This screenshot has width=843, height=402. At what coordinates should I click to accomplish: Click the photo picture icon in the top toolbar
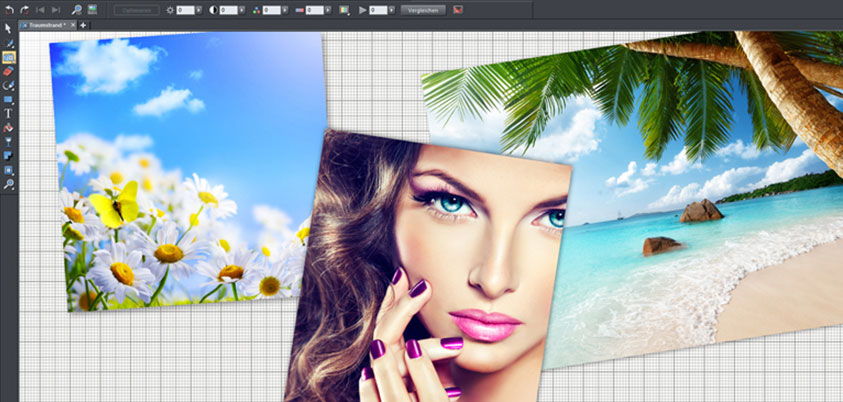[92, 10]
